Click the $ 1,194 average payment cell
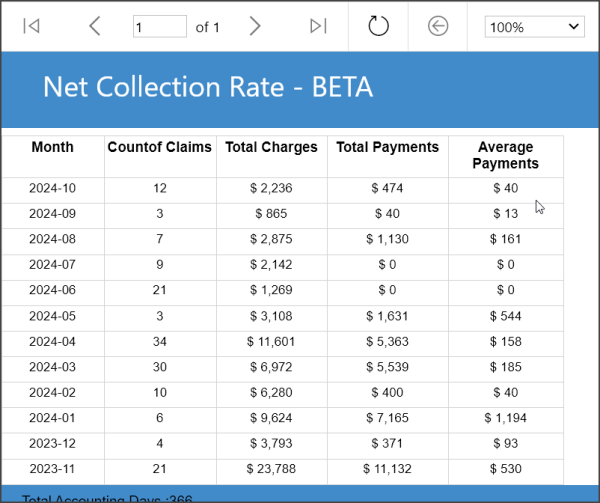 [505, 418]
